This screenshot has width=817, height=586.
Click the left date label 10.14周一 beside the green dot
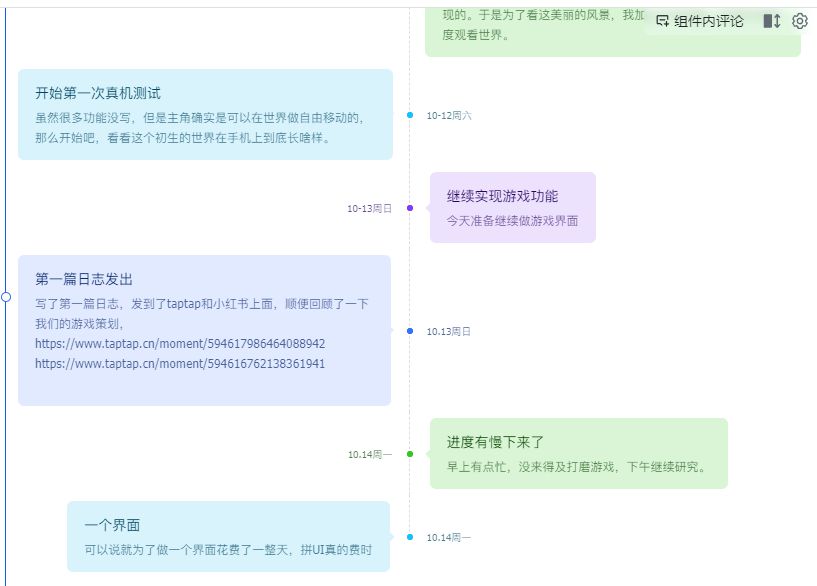pos(370,454)
